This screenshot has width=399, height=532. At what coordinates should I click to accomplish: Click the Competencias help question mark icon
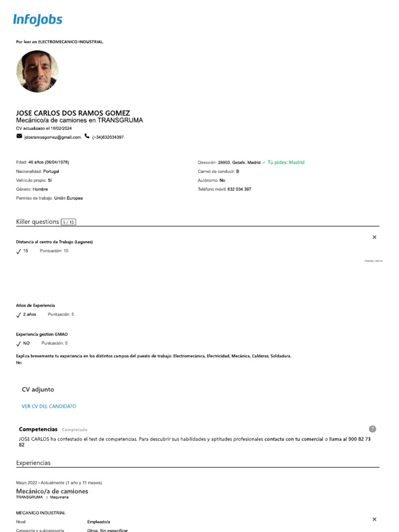pyautogui.click(x=373, y=429)
